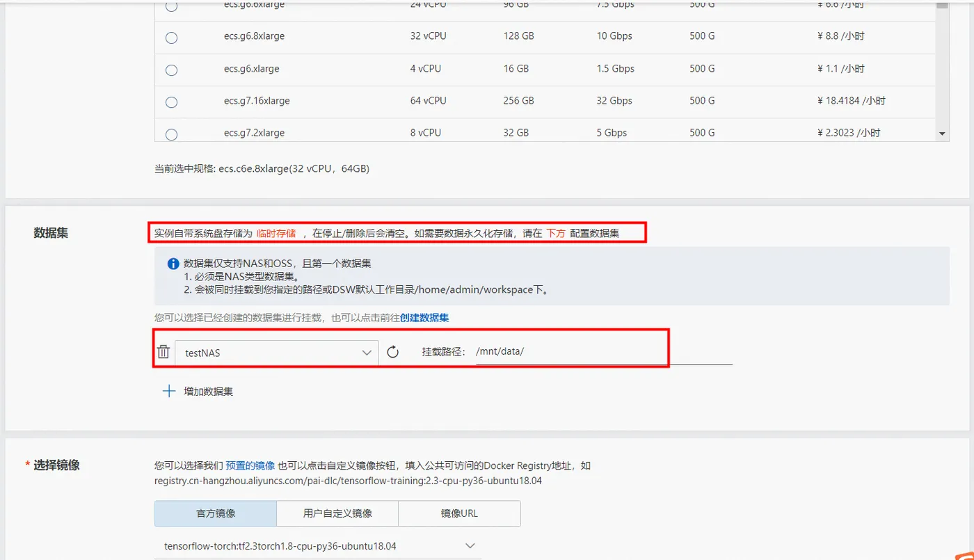Image resolution: width=974 pixels, height=560 pixels.
Task: Switch to 官方镜像 tab
Action: point(216,513)
